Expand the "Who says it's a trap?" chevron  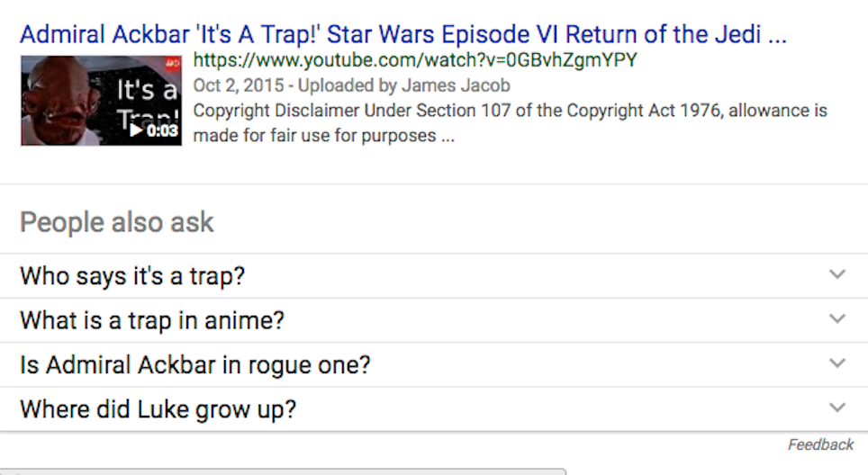coord(837,274)
